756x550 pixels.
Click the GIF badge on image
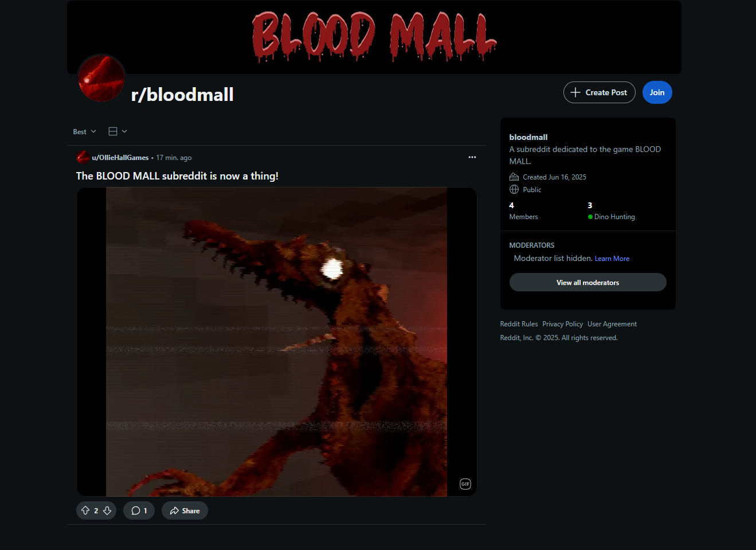(x=465, y=484)
